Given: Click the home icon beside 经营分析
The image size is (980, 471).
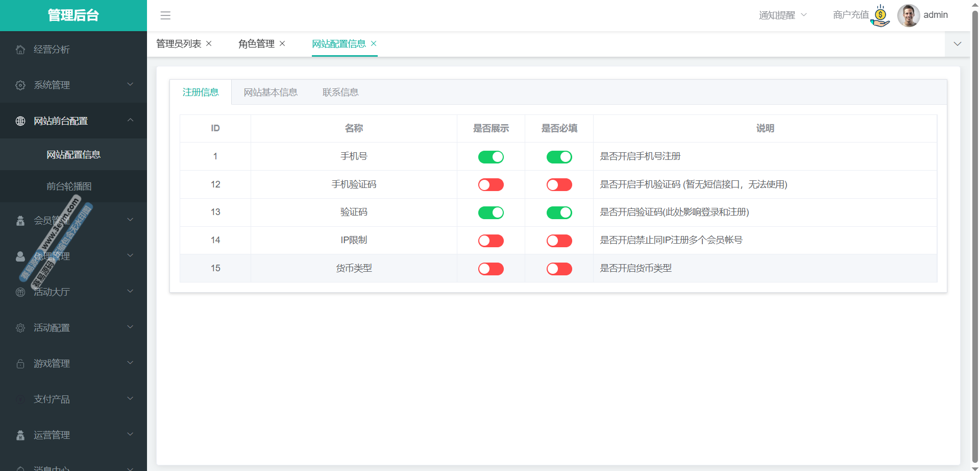Looking at the screenshot, I should pyautogui.click(x=20, y=50).
